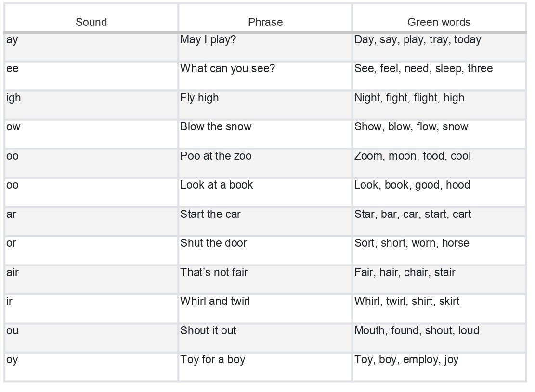Screen dimensions: 535x392
Task: Select the 'Poo at the zoo' phrase
Action: pyautogui.click(x=216, y=156)
